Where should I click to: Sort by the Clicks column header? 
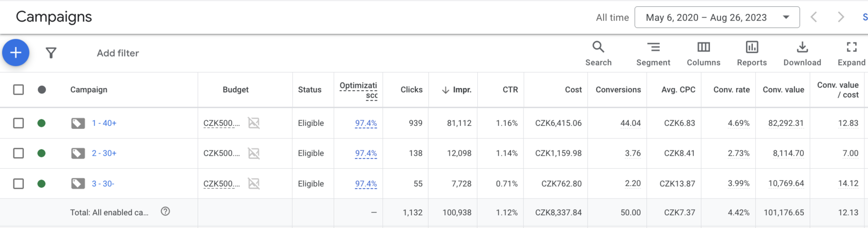coord(411,90)
